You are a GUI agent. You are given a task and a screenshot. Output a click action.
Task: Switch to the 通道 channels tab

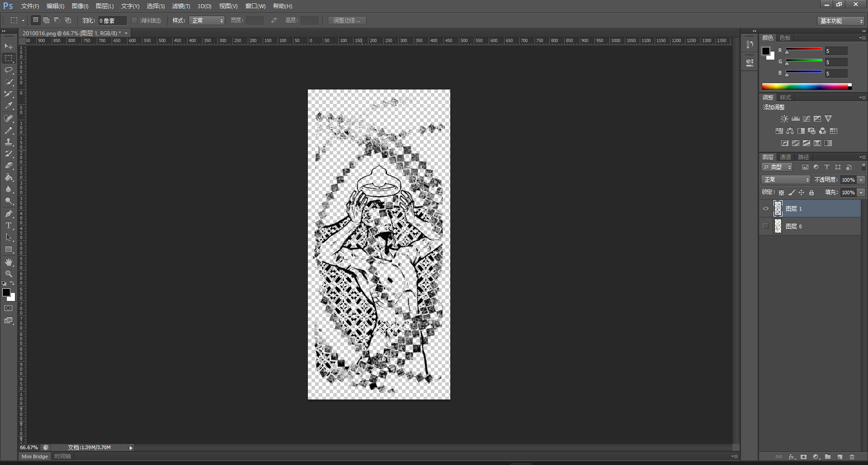click(785, 157)
